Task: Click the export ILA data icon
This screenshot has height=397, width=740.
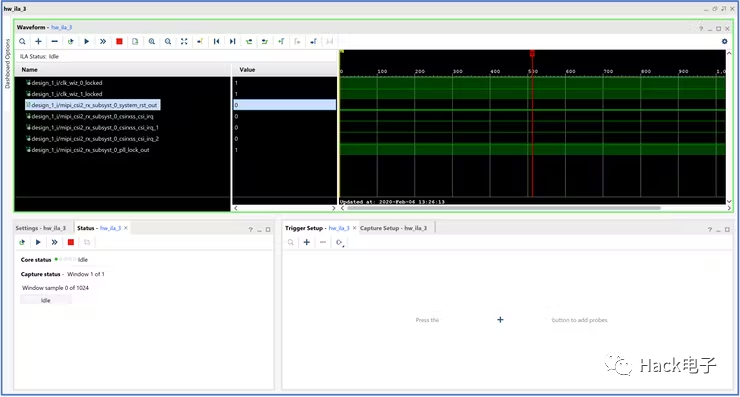Action: [x=135, y=42]
